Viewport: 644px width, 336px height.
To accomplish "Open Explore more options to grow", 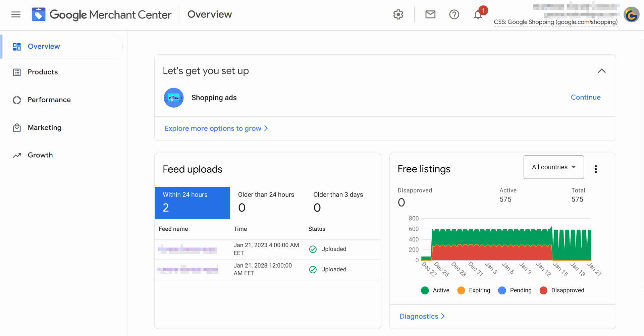I will click(x=216, y=128).
